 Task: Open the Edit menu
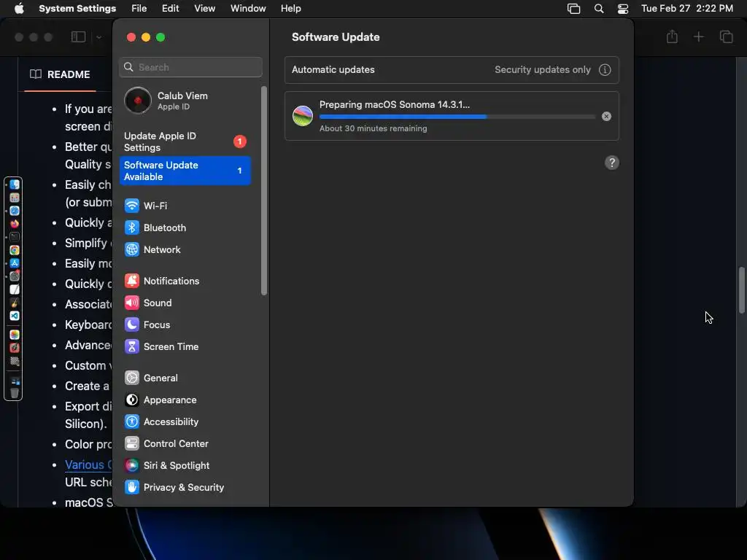pos(170,9)
